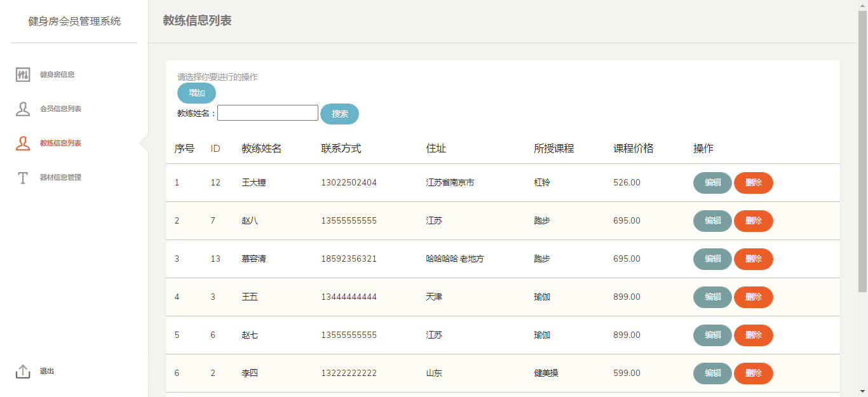Click the logout upload-arrow icon
Image resolution: width=868 pixels, height=397 pixels.
coord(23,372)
